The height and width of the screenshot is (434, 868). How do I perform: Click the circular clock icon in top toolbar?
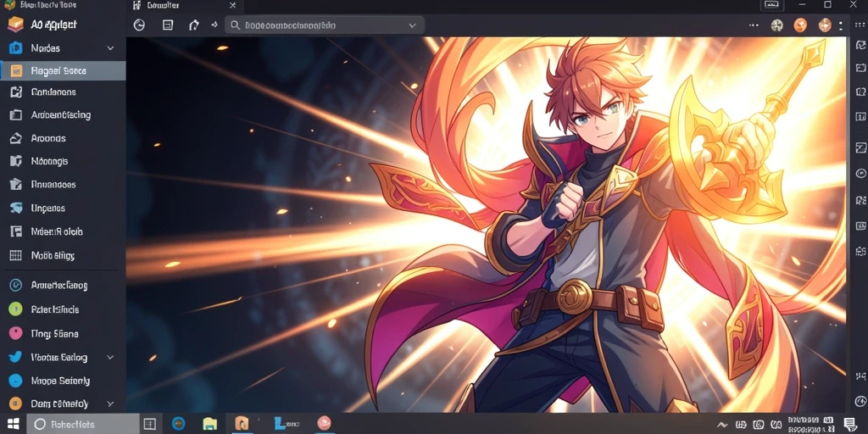click(140, 25)
